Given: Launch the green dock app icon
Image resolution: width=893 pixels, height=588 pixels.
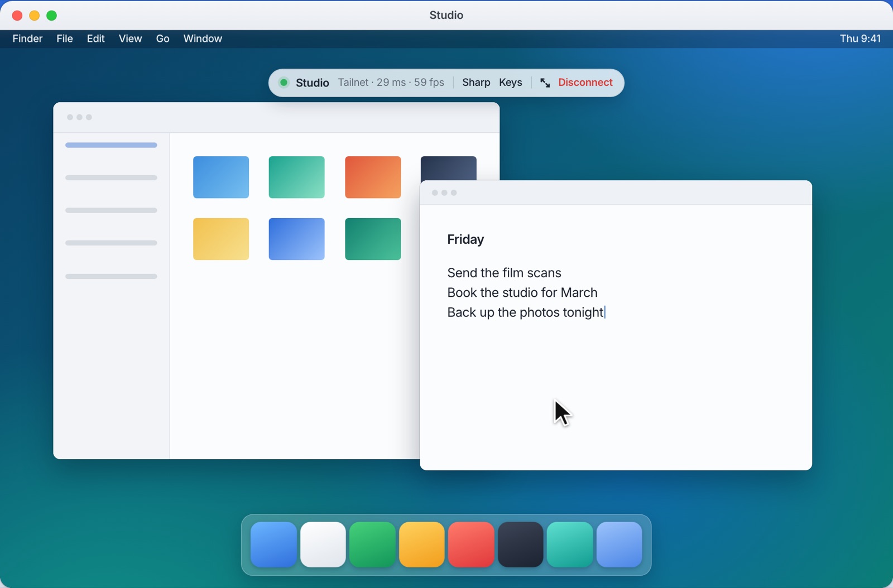Looking at the screenshot, I should coord(372,544).
